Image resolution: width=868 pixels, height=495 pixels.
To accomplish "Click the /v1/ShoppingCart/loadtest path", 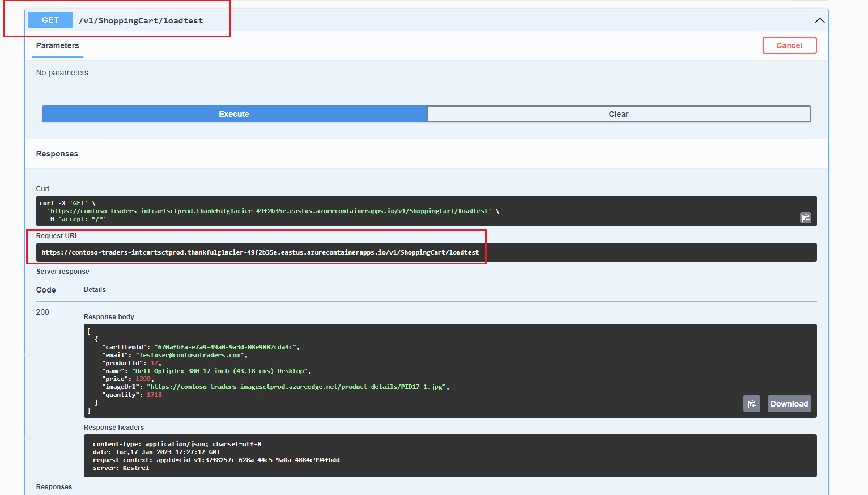I will coord(141,20).
